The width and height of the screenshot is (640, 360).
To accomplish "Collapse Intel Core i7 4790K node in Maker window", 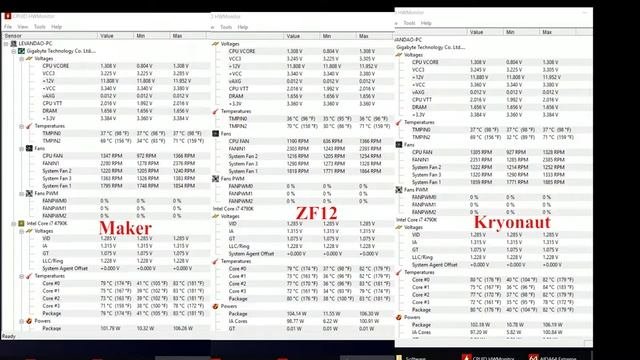I will click(14, 224).
